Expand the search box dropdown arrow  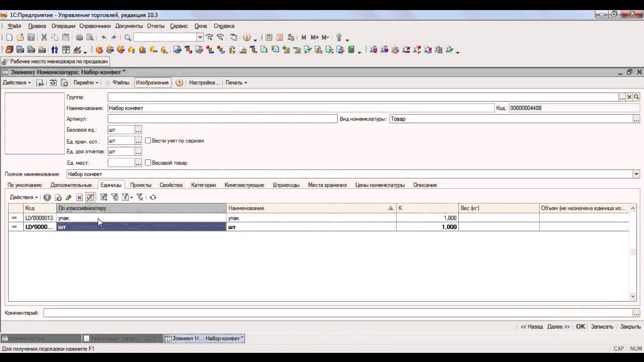(x=200, y=37)
